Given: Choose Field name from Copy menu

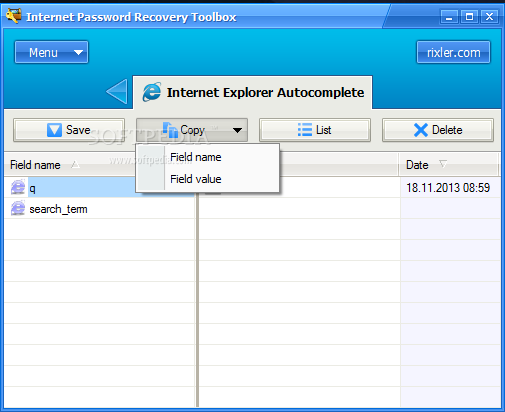Looking at the screenshot, I should click(208, 157).
